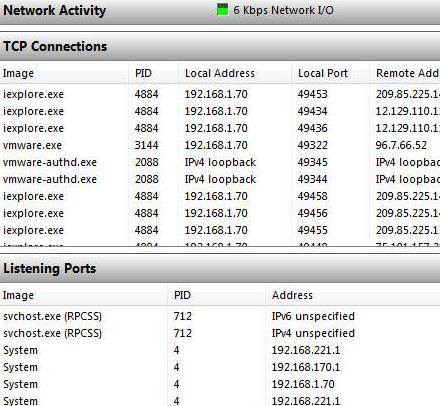
Task: Collapse the Network Activity section header
Action: (220, 12)
